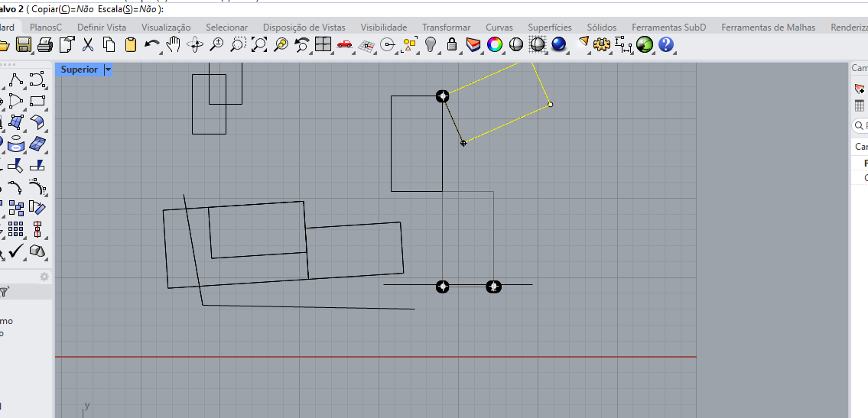Screen dimensions: 868x418
Task: Open object snap circle icon
Action: 388,44
